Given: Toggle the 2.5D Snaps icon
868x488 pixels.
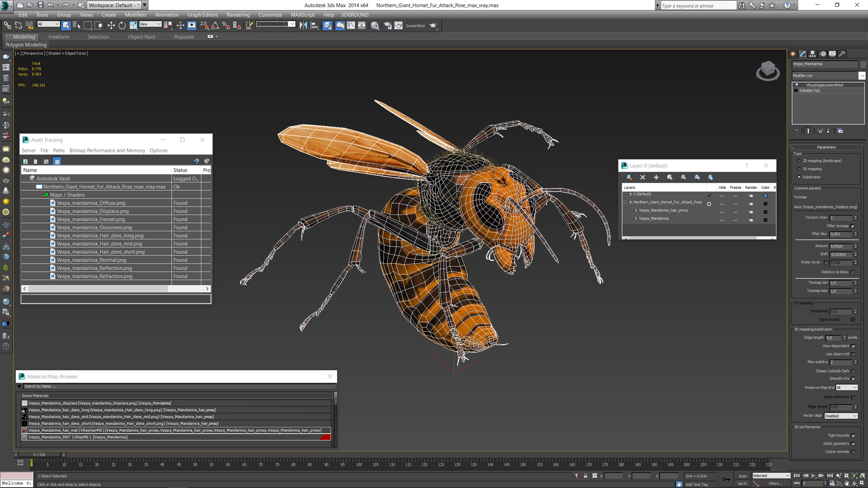Looking at the screenshot, I should tap(204, 26).
